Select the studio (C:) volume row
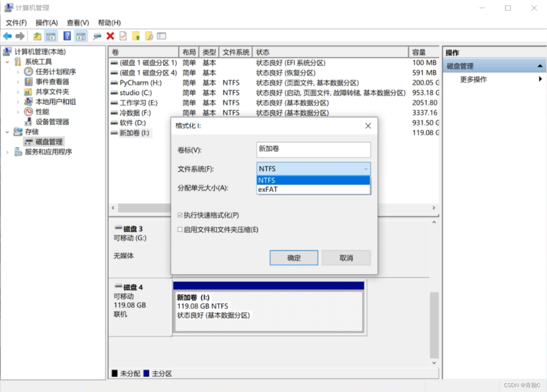This screenshot has height=392, width=547. 274,93
